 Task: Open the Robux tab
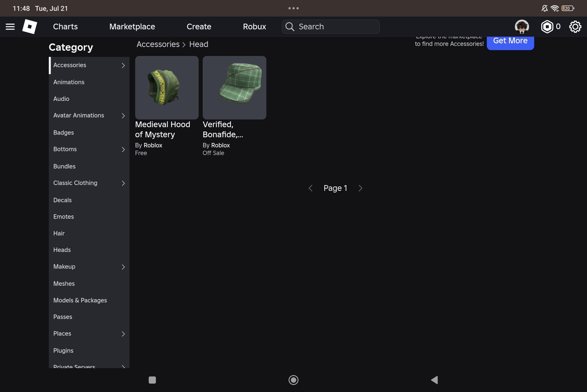click(x=254, y=27)
